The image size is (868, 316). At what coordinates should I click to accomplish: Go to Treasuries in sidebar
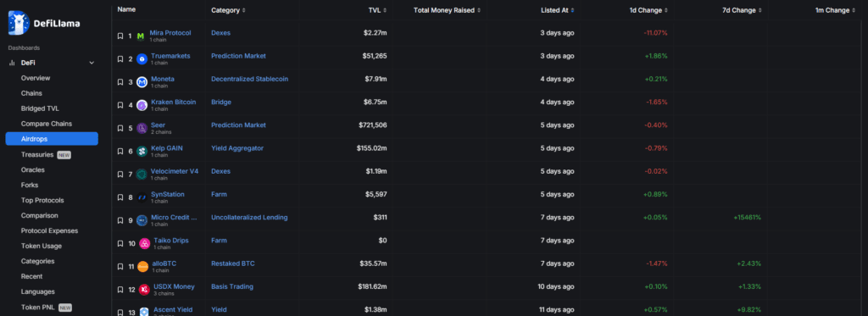37,154
